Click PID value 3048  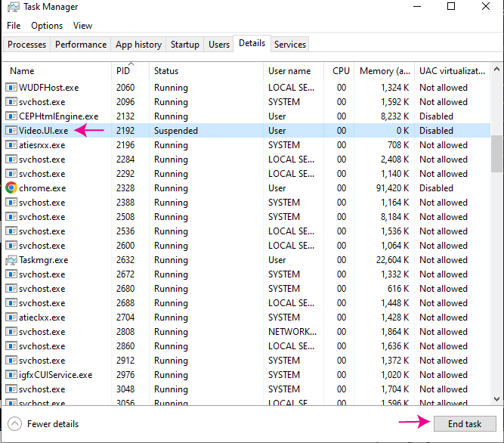click(125, 389)
